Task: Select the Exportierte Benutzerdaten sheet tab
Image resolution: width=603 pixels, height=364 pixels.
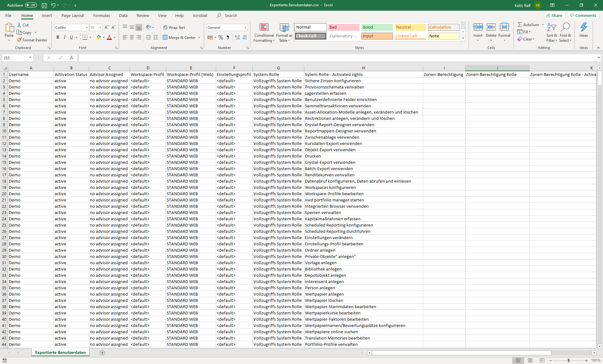Action: click(x=60, y=352)
